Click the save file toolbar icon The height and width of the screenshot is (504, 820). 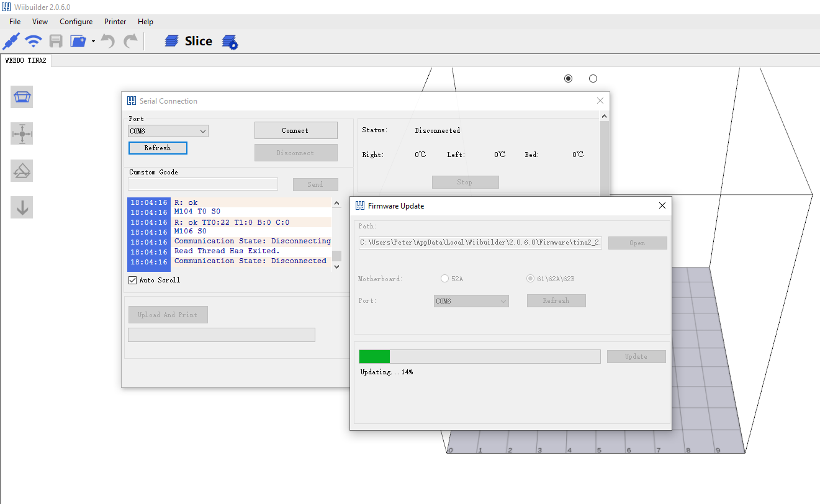[x=56, y=41]
